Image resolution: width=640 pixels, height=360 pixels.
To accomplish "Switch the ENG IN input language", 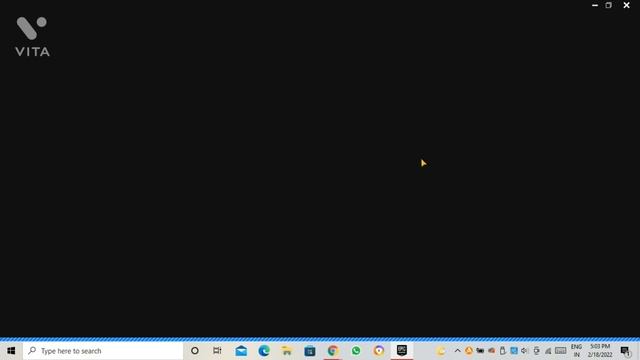I will tap(576, 351).
